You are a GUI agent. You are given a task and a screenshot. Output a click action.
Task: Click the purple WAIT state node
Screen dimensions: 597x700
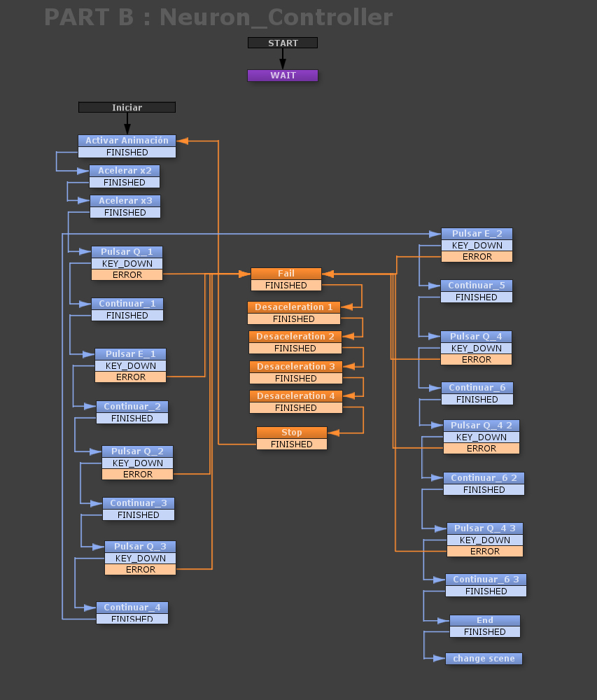pyautogui.click(x=282, y=76)
